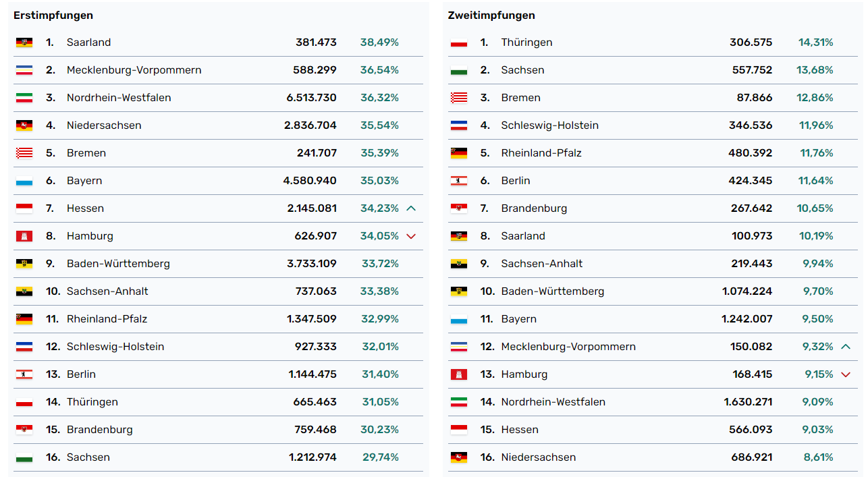
Task: Open Nordrhein-Westfalen in Erstimpfungen ranking
Action: click(119, 98)
